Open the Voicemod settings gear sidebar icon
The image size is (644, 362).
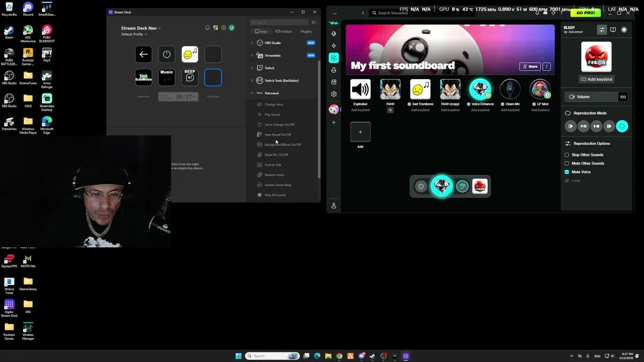pos(334,94)
